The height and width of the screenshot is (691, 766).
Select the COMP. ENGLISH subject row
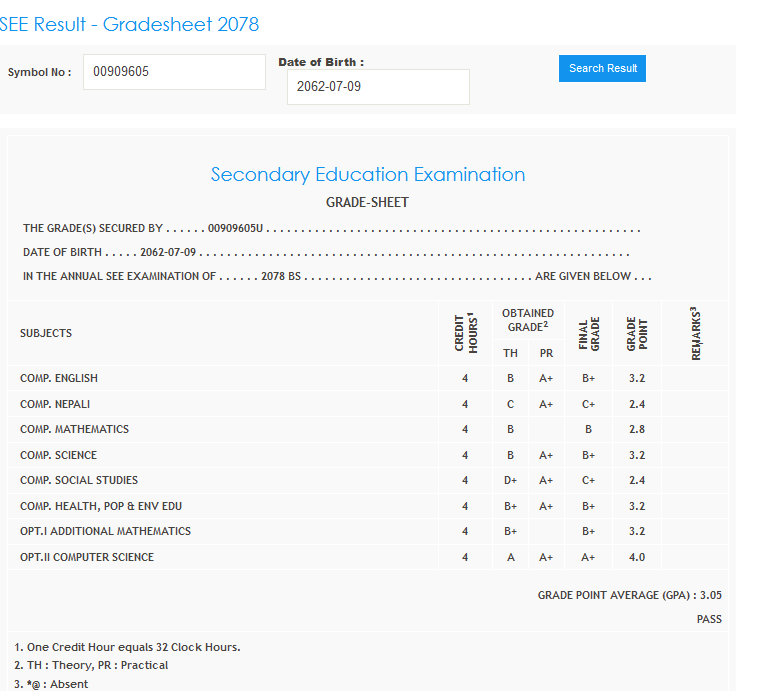59,379
